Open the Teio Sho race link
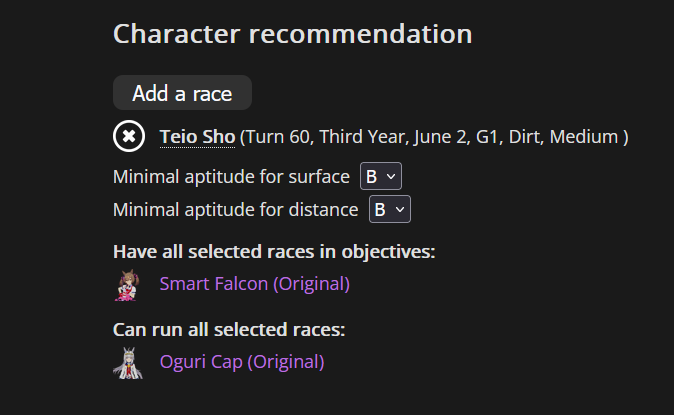The width and height of the screenshot is (674, 415). coord(197,136)
